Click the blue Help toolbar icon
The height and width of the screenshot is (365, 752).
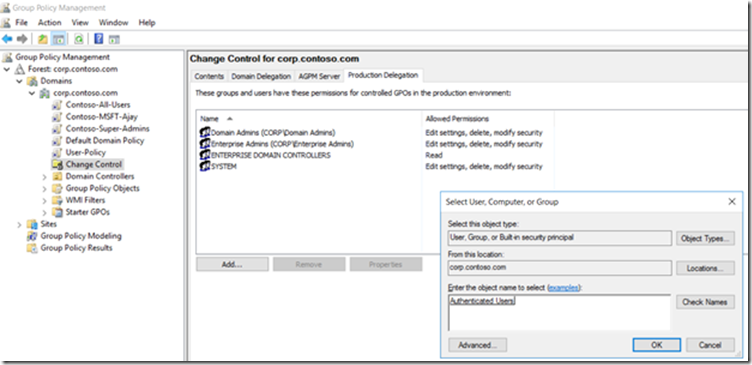click(x=99, y=39)
